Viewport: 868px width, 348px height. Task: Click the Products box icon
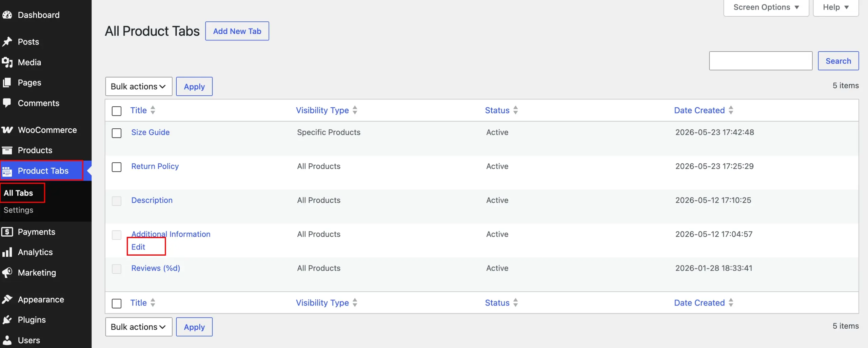[x=7, y=150]
